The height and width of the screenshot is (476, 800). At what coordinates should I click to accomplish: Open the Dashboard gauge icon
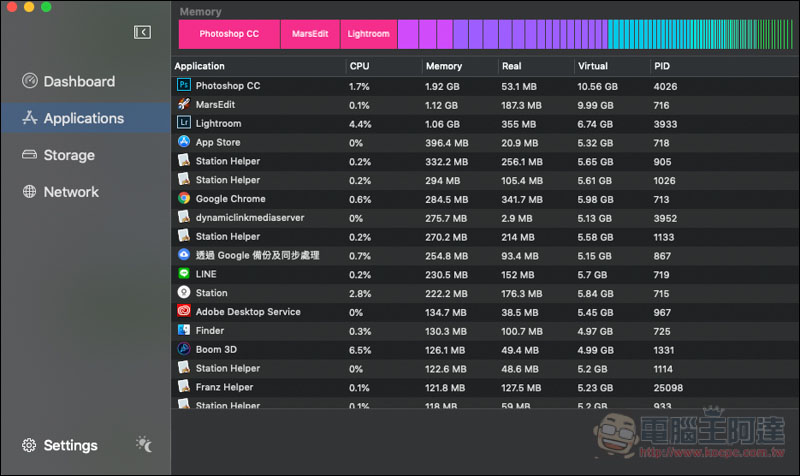click(29, 82)
